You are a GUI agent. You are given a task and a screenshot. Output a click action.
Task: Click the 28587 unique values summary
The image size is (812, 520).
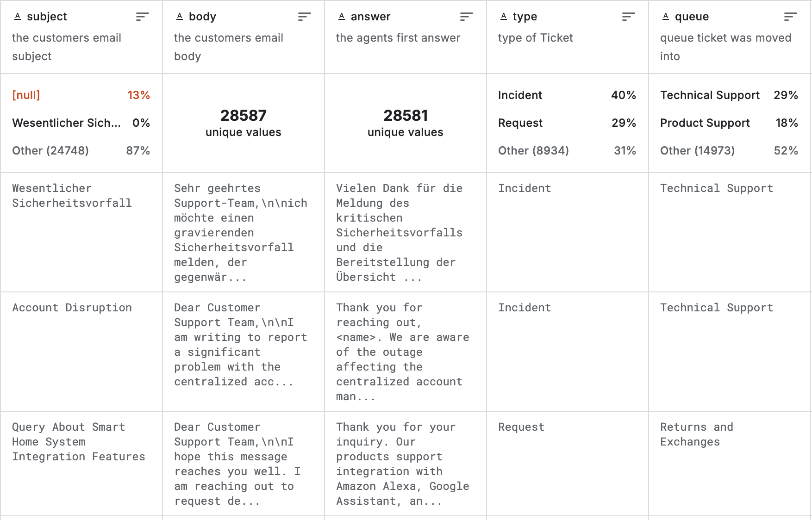tap(244, 123)
